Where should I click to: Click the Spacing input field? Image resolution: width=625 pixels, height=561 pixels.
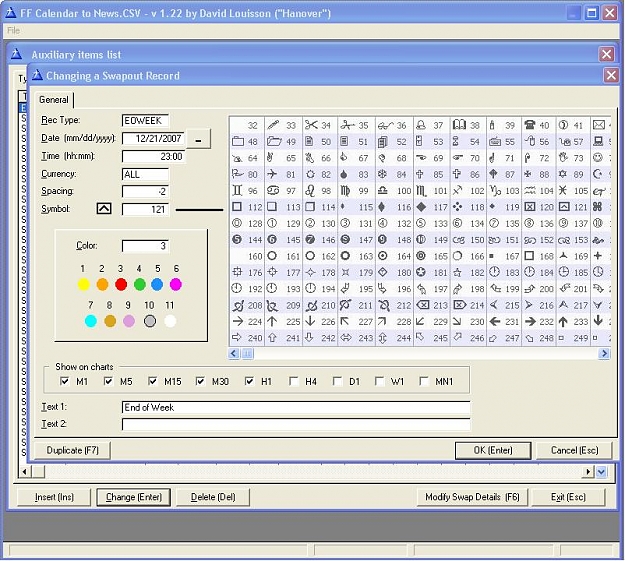tap(145, 191)
